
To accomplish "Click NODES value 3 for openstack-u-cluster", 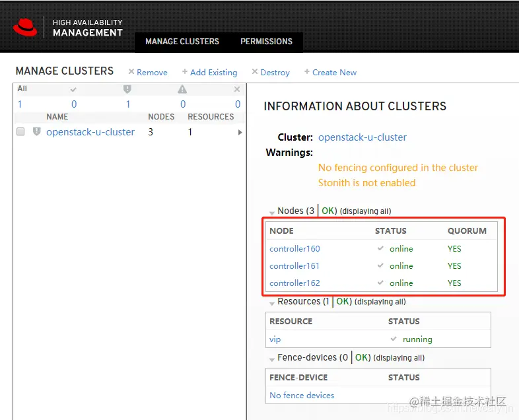I will point(151,132).
